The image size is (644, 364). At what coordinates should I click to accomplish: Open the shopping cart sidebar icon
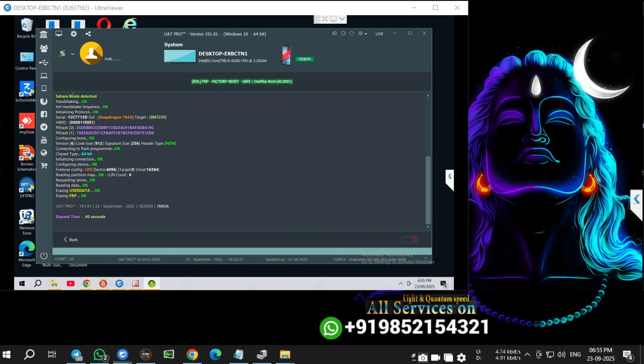coord(44,166)
